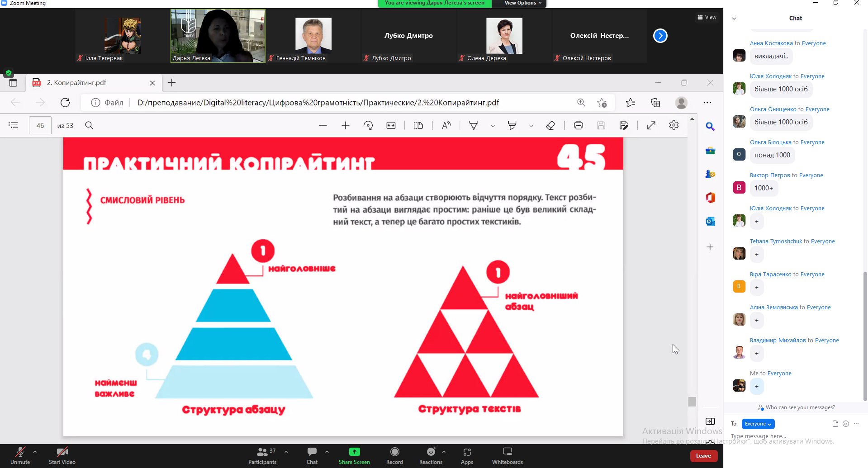
Task: Enter PDF full screen mode
Action: point(651,125)
